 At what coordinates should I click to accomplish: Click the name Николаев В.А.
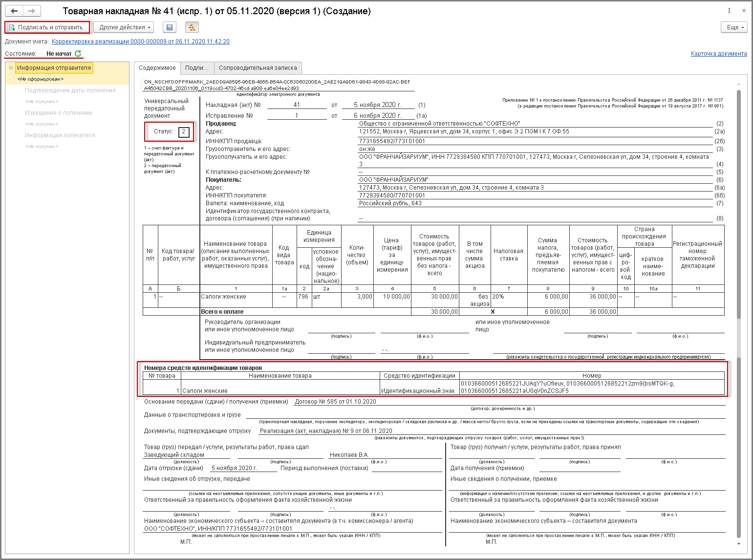[349, 455]
